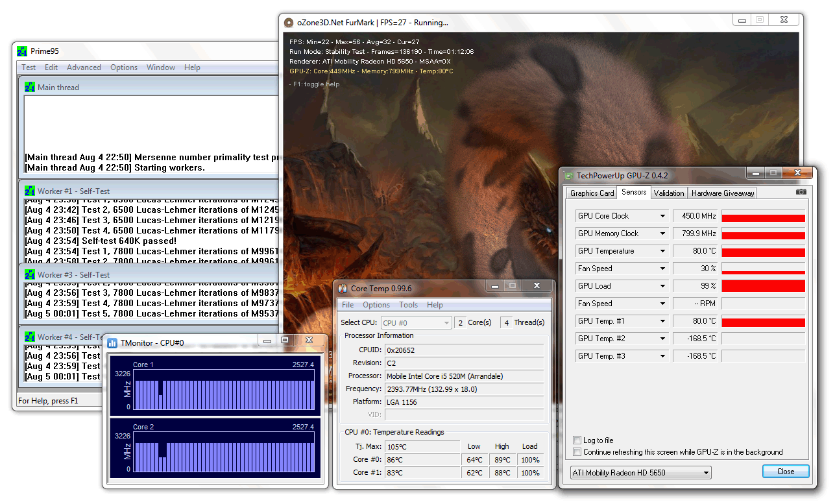835x504 pixels.
Task: Click the 'F1: toggle help' text in FurMark
Action: pyautogui.click(x=314, y=84)
